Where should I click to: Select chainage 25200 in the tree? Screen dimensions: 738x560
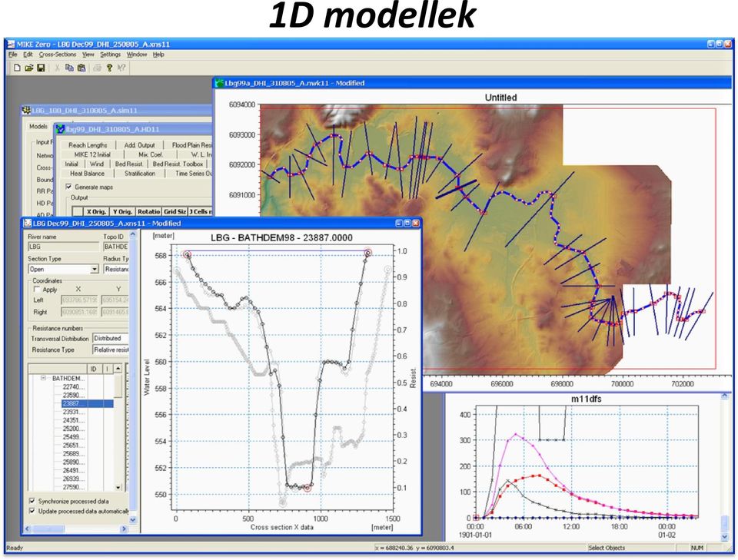pos(74,429)
